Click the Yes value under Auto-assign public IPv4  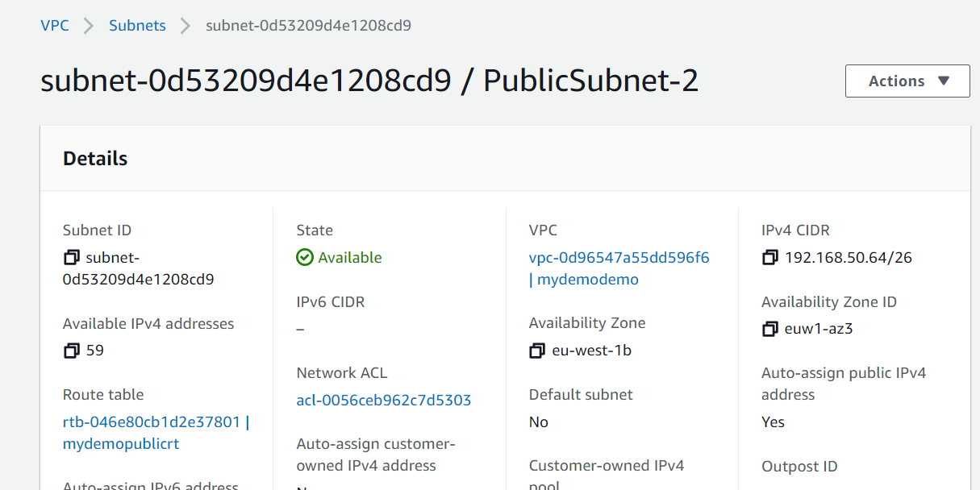773,422
